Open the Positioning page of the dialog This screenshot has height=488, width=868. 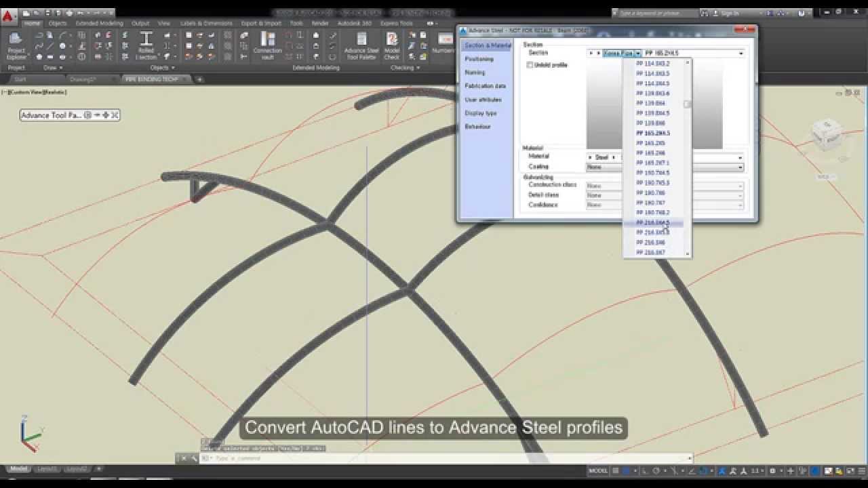click(479, 59)
